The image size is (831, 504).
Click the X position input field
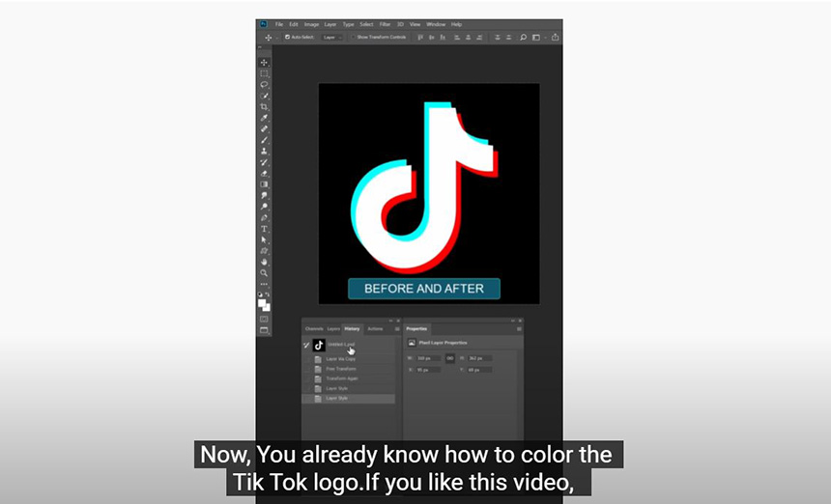[x=428, y=370]
